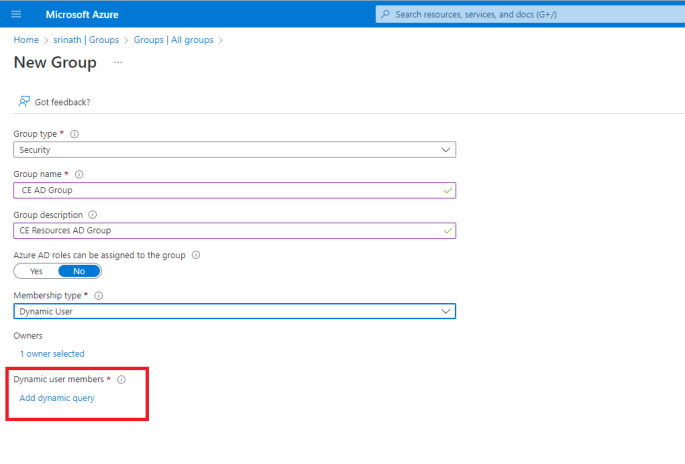
Task: Click the info icon for Azure AD roles
Action: pyautogui.click(x=196, y=255)
